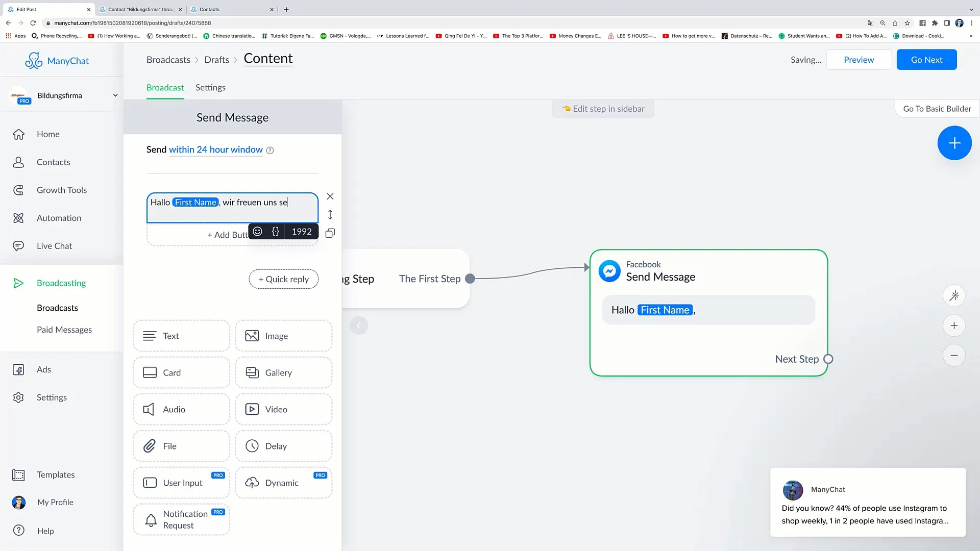Collapse the sidebar with the arrow button

(359, 325)
